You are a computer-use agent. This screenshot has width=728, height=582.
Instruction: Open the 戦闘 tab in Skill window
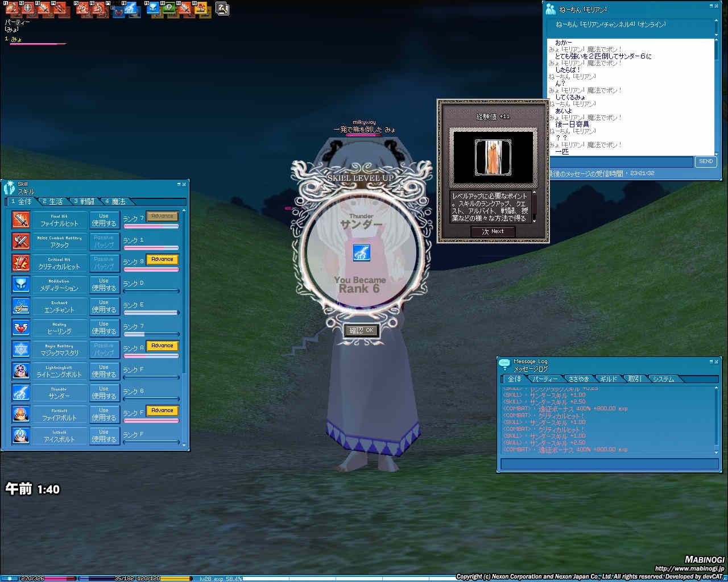(x=84, y=202)
